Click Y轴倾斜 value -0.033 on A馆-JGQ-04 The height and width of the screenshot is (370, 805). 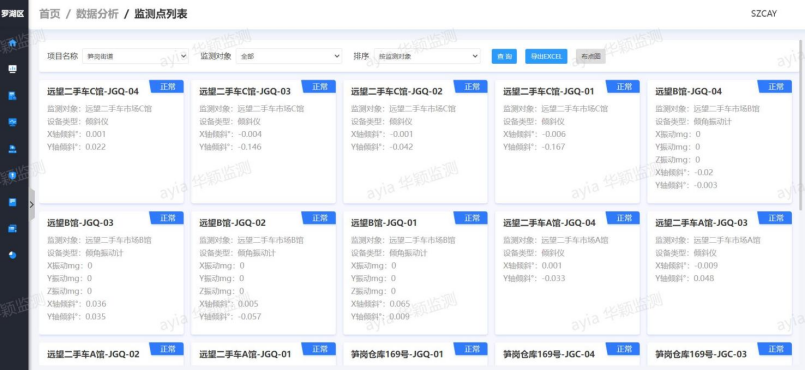tap(553, 279)
